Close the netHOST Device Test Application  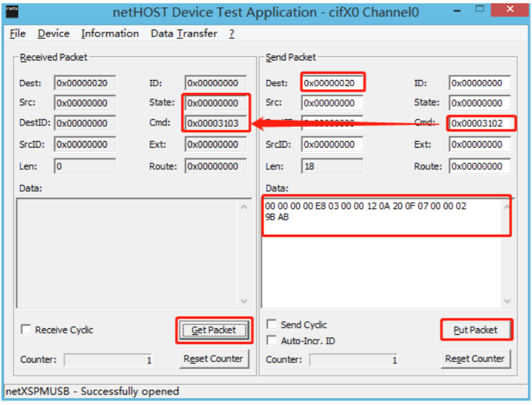pos(510,10)
